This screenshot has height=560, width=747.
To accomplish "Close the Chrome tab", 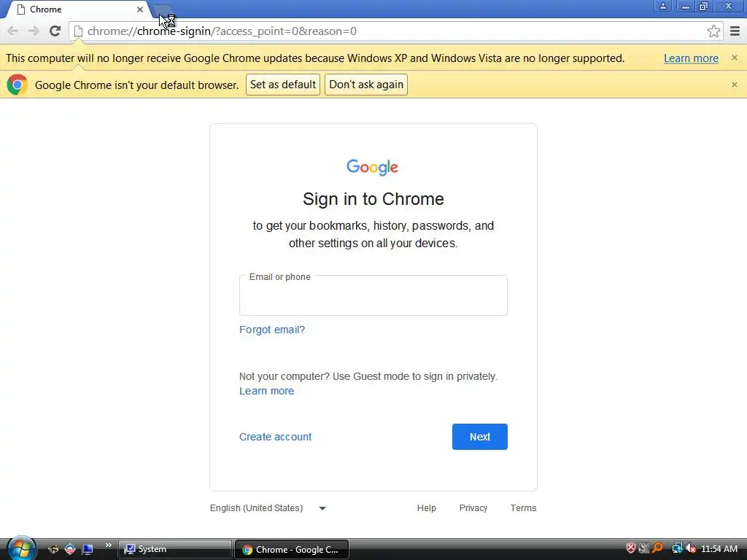I will coord(140,9).
